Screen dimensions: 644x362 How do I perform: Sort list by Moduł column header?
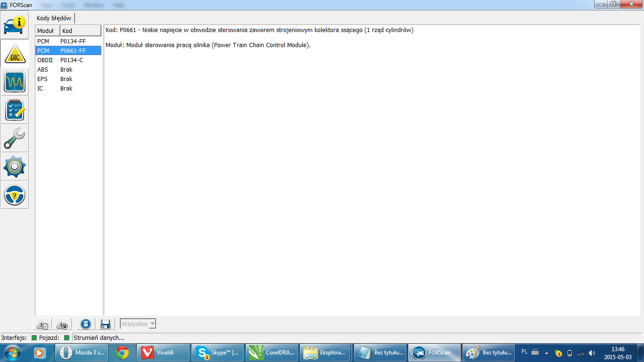click(x=47, y=31)
